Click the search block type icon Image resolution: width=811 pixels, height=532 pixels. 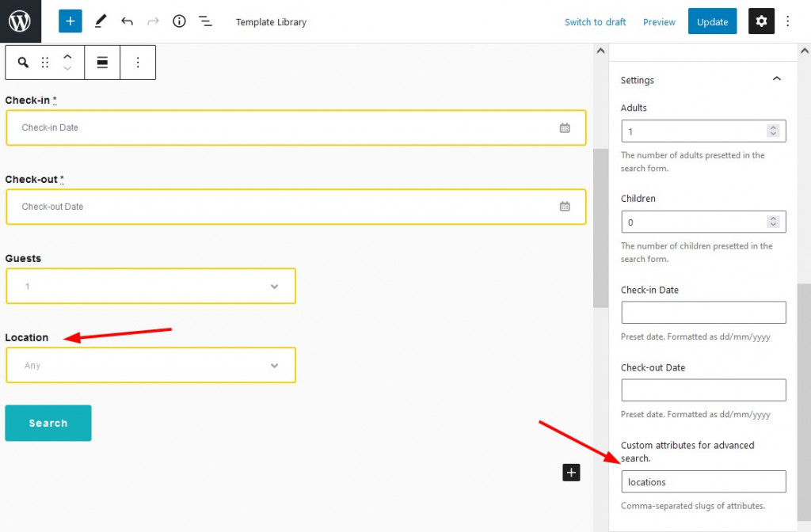(x=23, y=63)
